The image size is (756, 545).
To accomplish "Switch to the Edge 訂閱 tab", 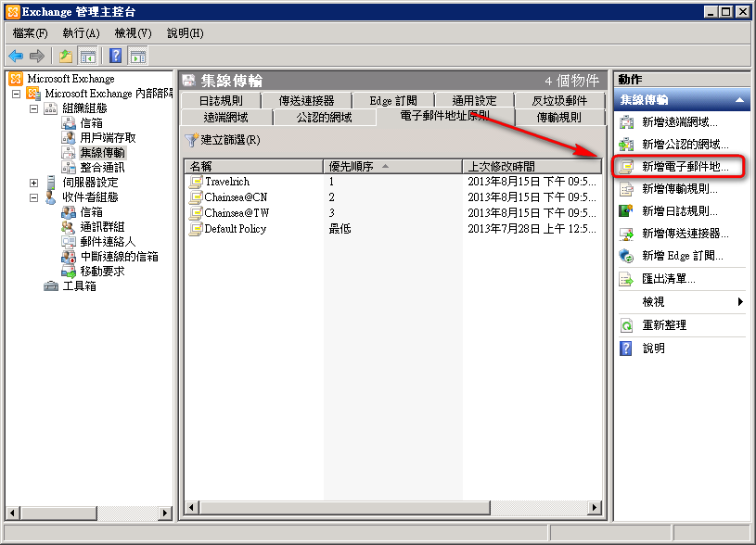I will coord(393,101).
